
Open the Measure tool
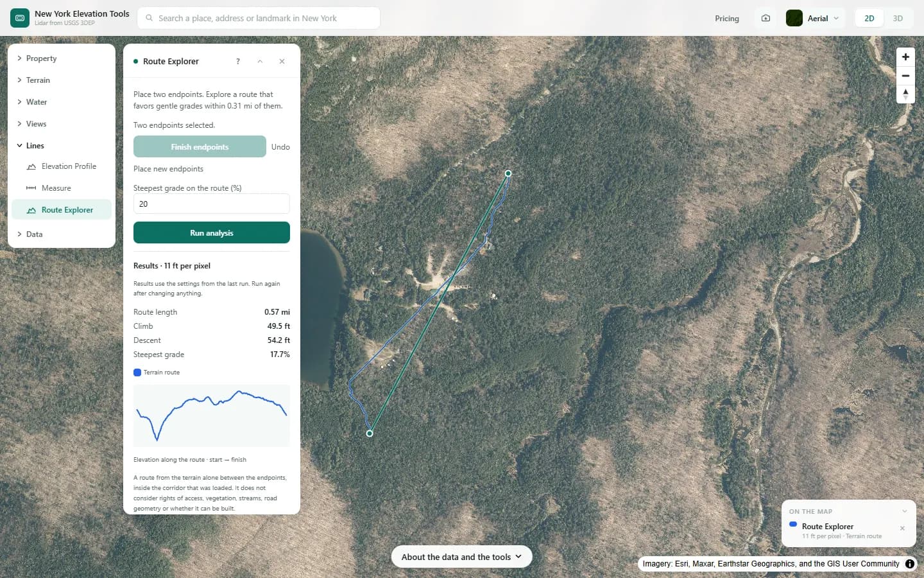point(62,188)
